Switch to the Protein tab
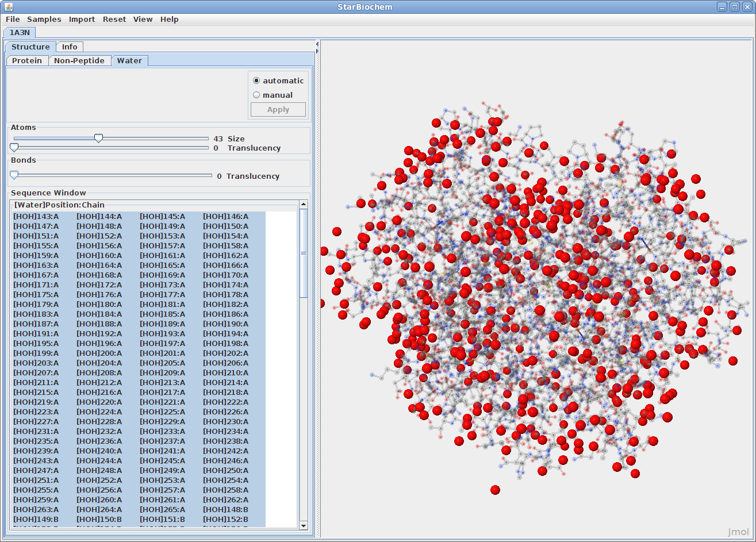Image resolution: width=756 pixels, height=542 pixels. pyautogui.click(x=27, y=60)
